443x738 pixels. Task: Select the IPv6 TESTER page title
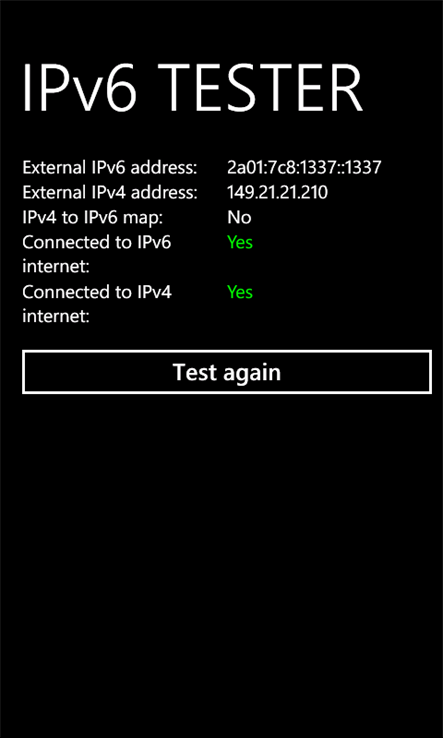point(192,89)
